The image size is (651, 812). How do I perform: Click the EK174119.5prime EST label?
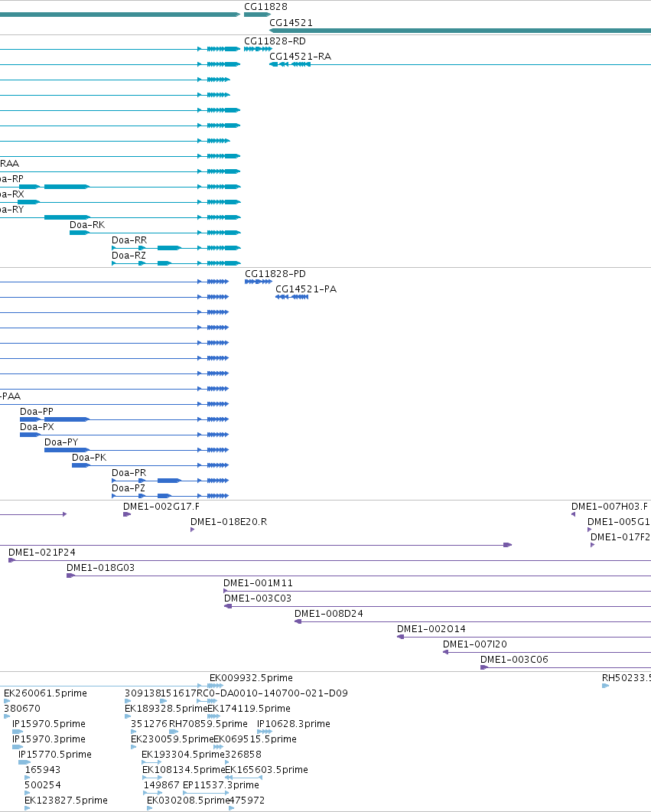click(x=249, y=709)
